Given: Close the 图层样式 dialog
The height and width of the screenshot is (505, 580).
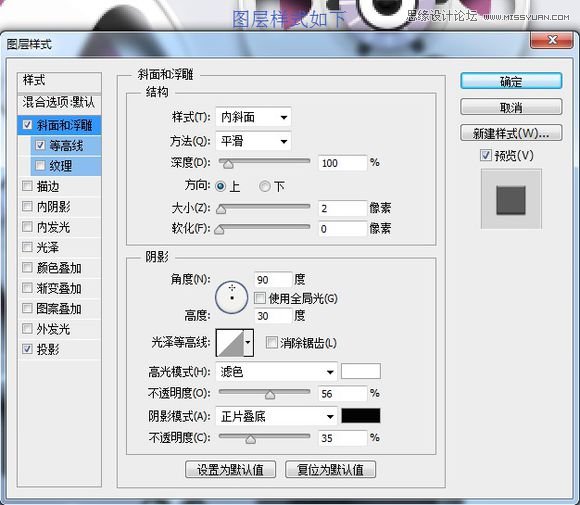Looking at the screenshot, I should pyautogui.click(x=552, y=40).
